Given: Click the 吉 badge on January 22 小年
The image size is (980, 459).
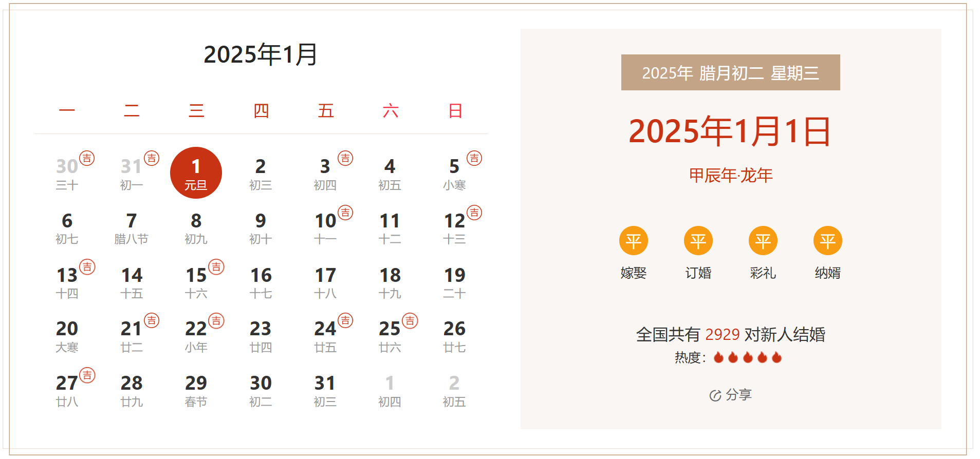Looking at the screenshot, I should pyautogui.click(x=216, y=321).
